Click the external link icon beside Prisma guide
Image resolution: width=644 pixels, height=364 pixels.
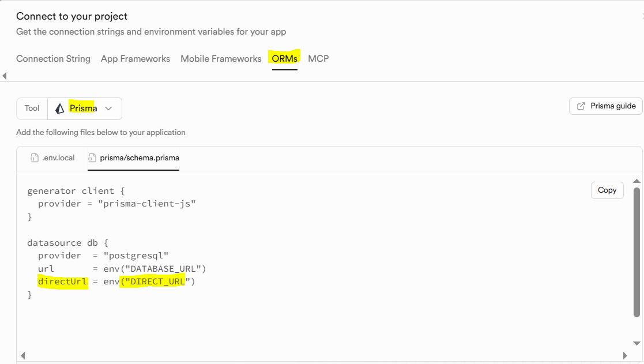coord(581,106)
